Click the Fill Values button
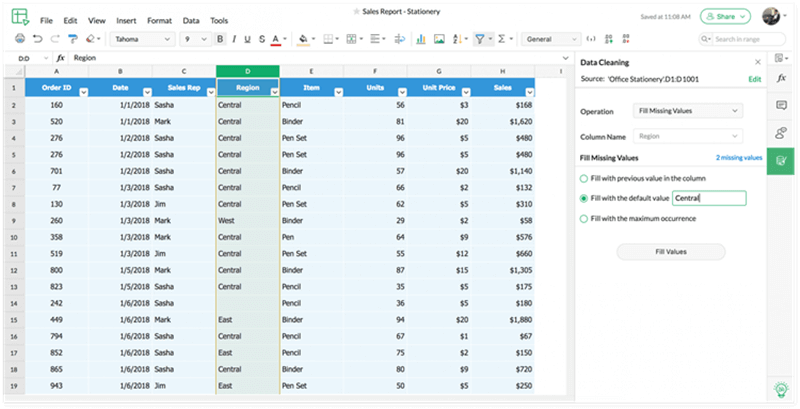This screenshot has width=800, height=409. pyautogui.click(x=671, y=251)
